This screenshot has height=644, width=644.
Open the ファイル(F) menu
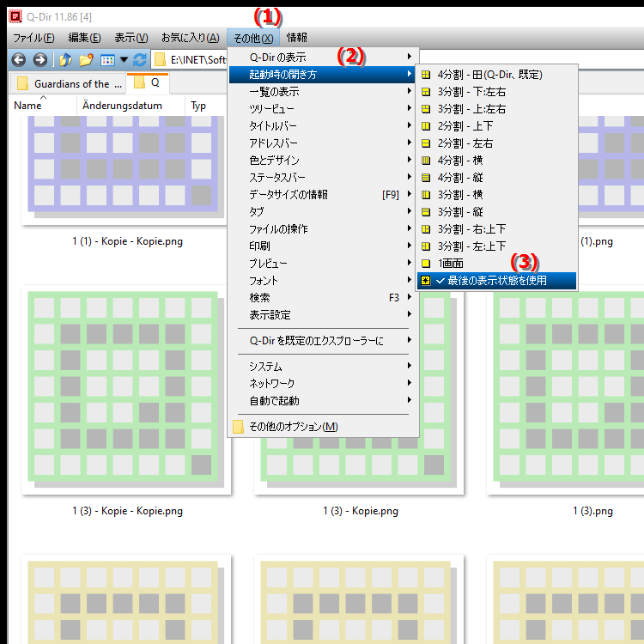[x=33, y=38]
